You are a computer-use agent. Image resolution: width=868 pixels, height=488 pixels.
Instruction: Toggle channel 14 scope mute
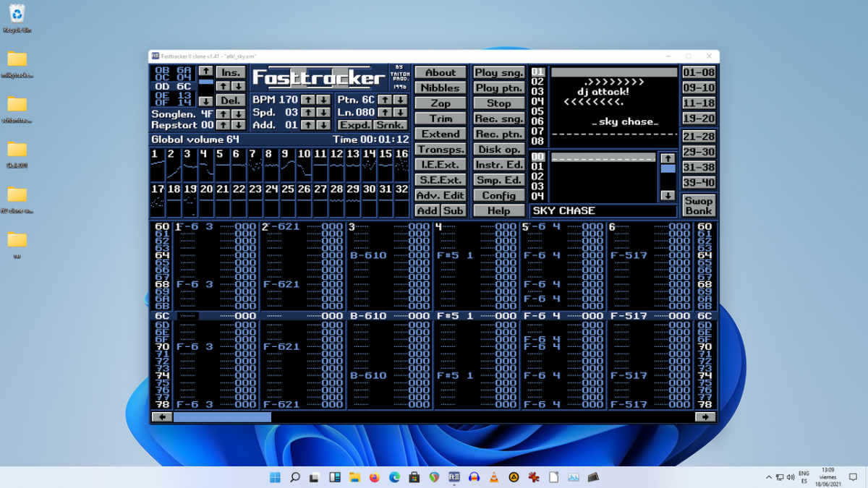(369, 166)
